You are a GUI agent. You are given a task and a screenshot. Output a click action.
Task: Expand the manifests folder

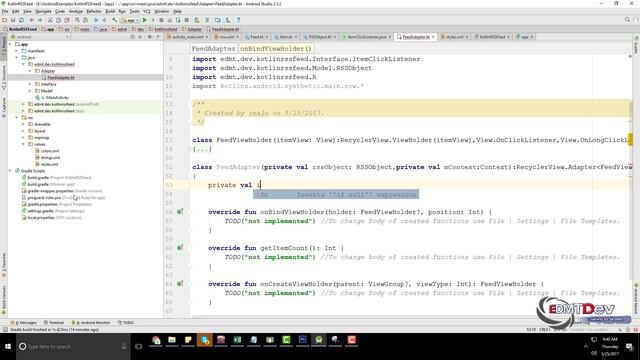(17, 51)
